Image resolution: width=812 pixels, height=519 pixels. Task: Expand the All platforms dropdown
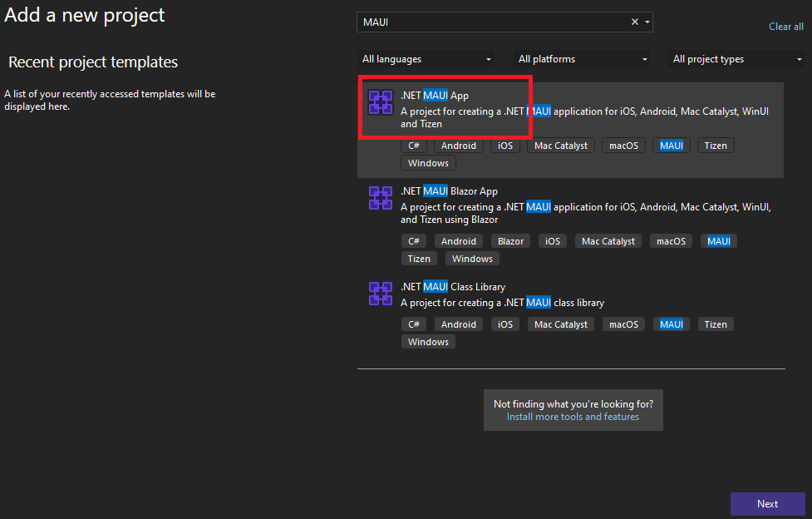[583, 59]
